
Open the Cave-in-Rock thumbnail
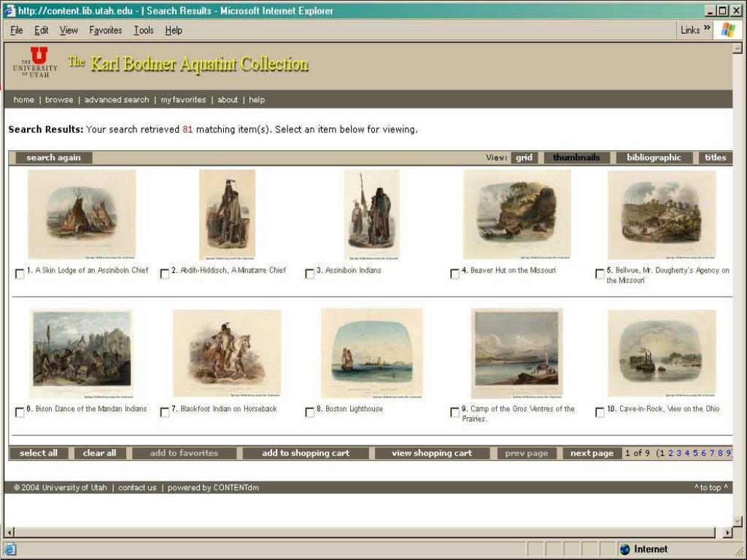[x=662, y=354]
